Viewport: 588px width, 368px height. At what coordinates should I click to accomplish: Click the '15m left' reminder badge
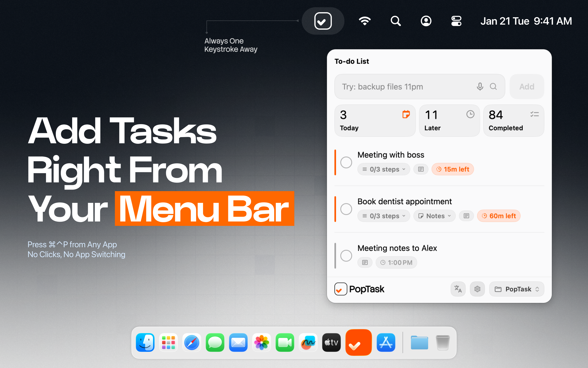(x=453, y=169)
